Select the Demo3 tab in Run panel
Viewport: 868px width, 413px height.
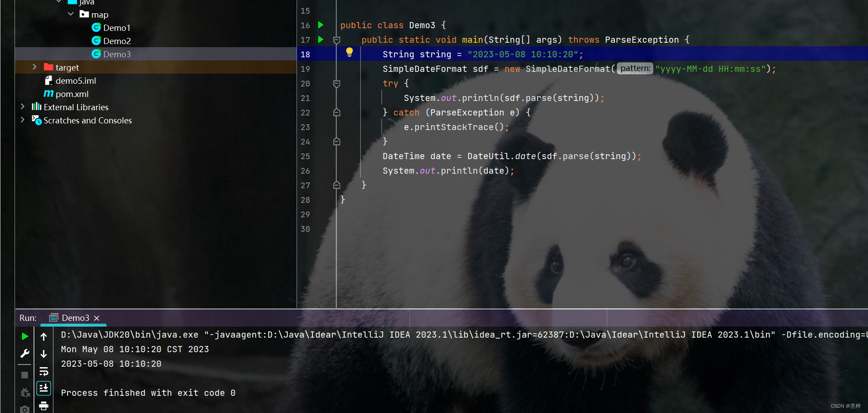[x=73, y=318]
